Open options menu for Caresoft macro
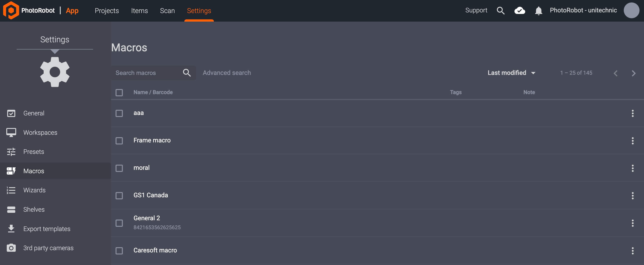The height and width of the screenshot is (265, 644). click(633, 251)
